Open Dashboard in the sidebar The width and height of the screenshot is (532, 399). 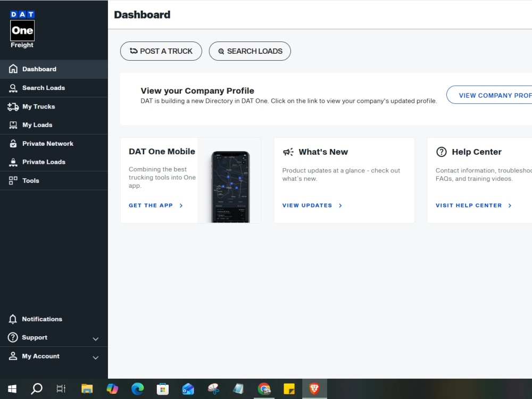tap(54, 69)
